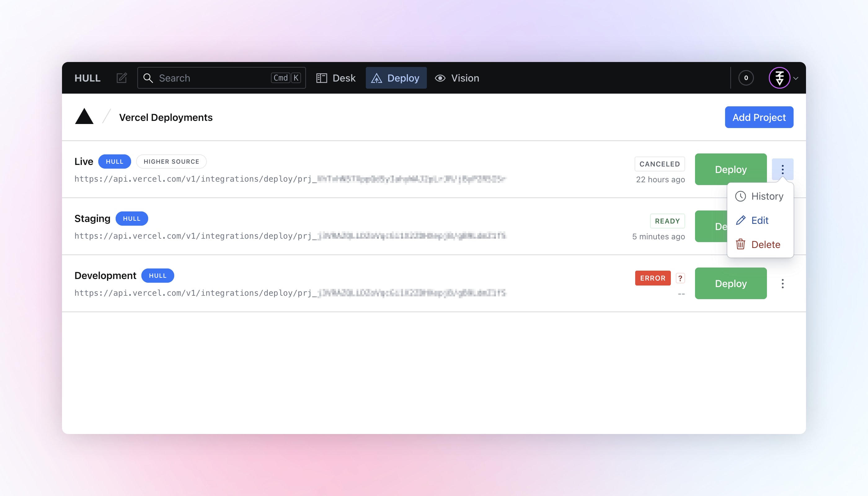Deploy the Live project
This screenshot has height=496, width=868.
pos(731,169)
